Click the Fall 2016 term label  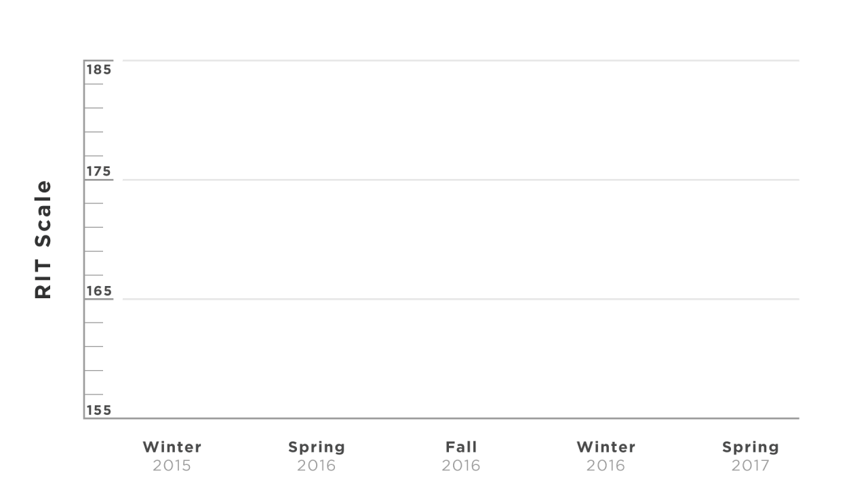[461, 456]
